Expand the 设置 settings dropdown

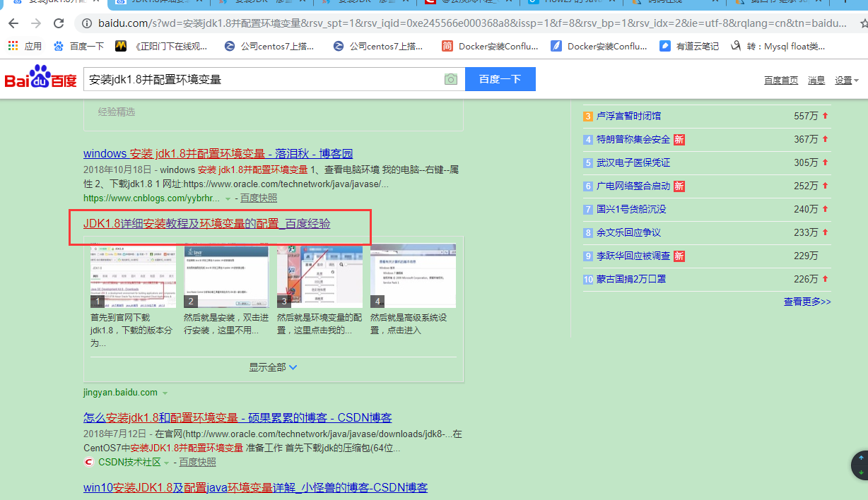point(847,81)
